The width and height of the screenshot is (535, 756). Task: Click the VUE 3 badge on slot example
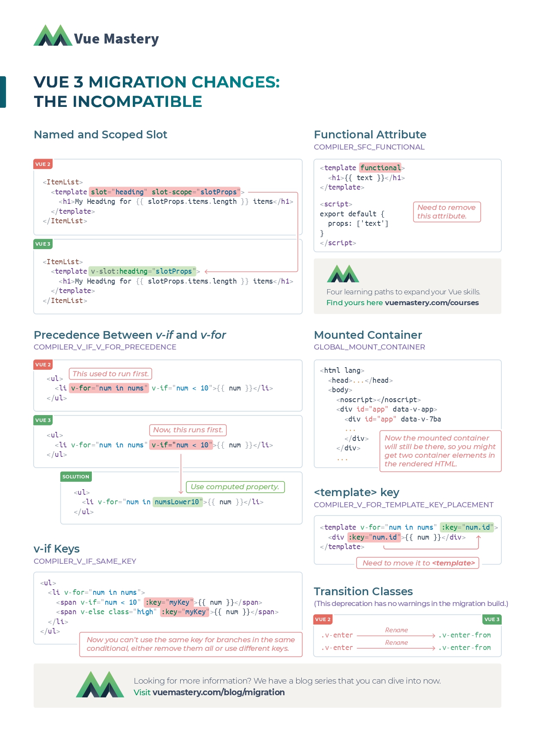(43, 244)
